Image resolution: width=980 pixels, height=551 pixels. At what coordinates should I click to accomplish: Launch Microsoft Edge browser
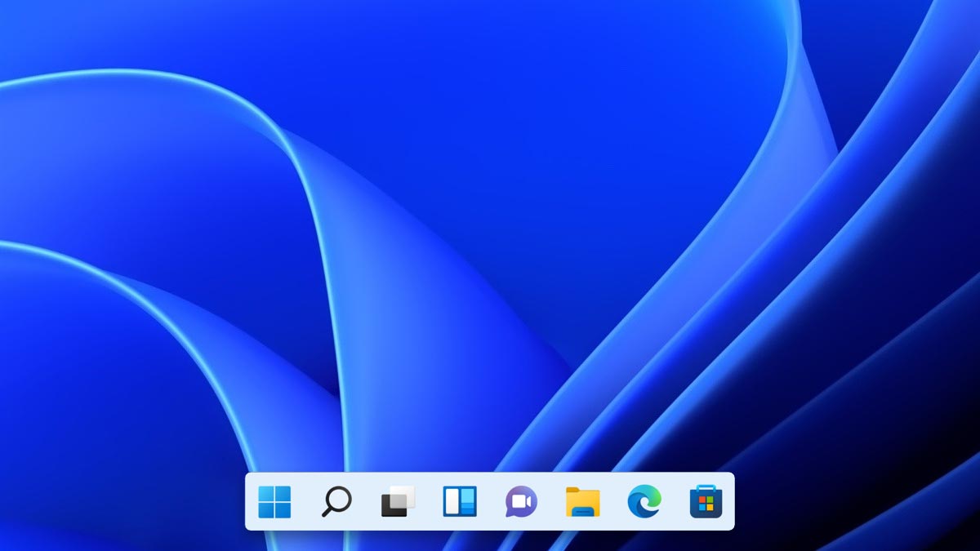(644, 501)
